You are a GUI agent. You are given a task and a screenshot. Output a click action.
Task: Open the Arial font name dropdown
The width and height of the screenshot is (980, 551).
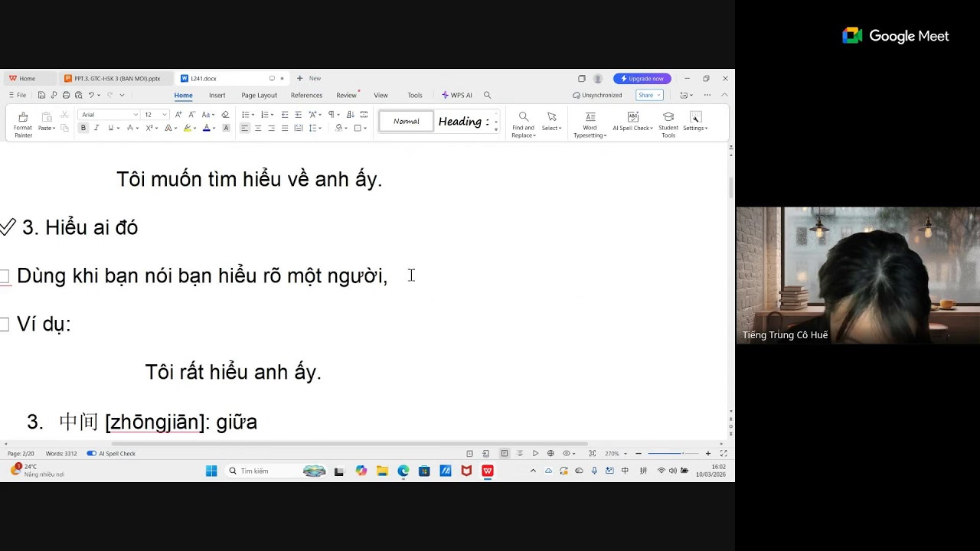pos(136,115)
